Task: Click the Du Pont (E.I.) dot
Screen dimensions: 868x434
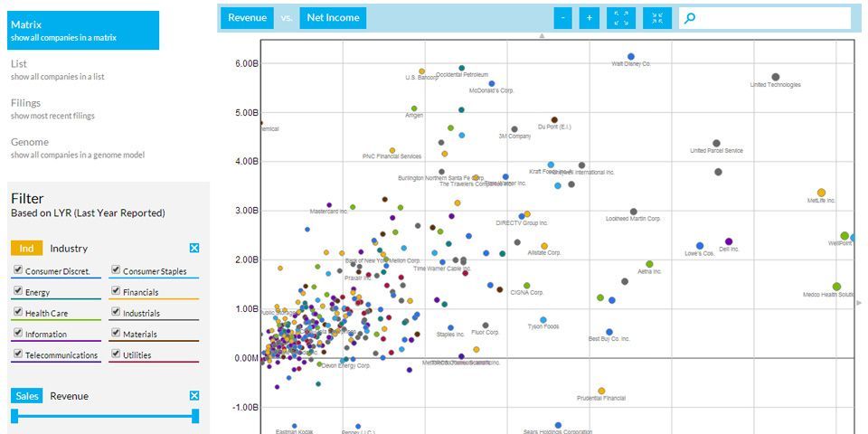Action: click(x=554, y=119)
